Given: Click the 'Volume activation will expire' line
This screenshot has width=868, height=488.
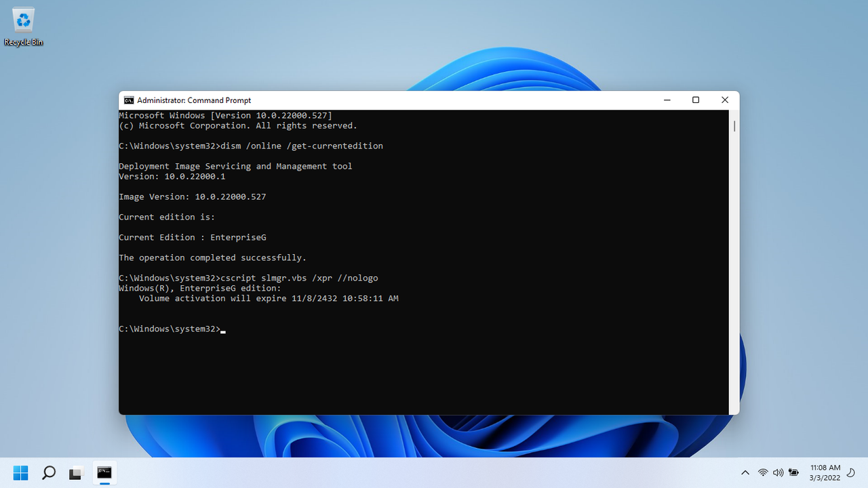Looking at the screenshot, I should coord(269,299).
